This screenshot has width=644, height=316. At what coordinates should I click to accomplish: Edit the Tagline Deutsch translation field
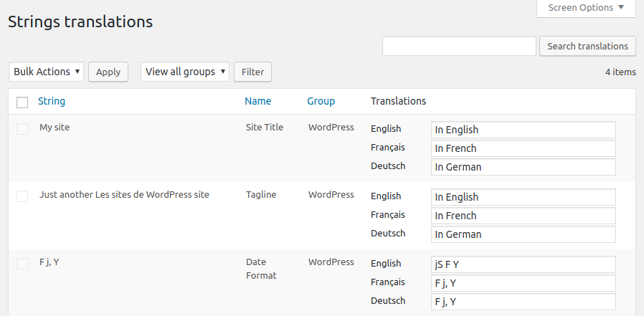523,234
